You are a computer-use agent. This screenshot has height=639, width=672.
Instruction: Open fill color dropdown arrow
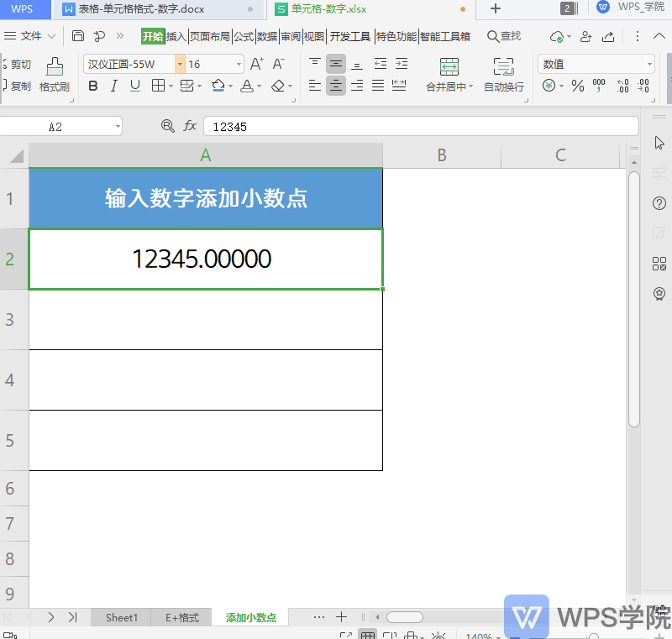point(230,86)
